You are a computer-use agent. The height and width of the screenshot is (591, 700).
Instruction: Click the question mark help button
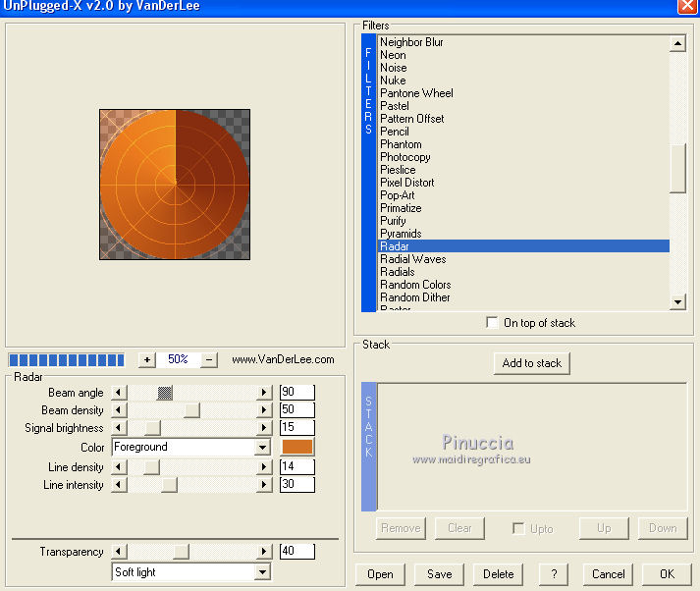click(x=554, y=574)
